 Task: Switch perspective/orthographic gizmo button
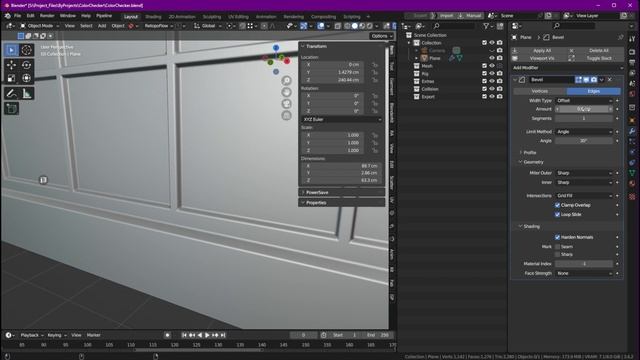[287, 116]
